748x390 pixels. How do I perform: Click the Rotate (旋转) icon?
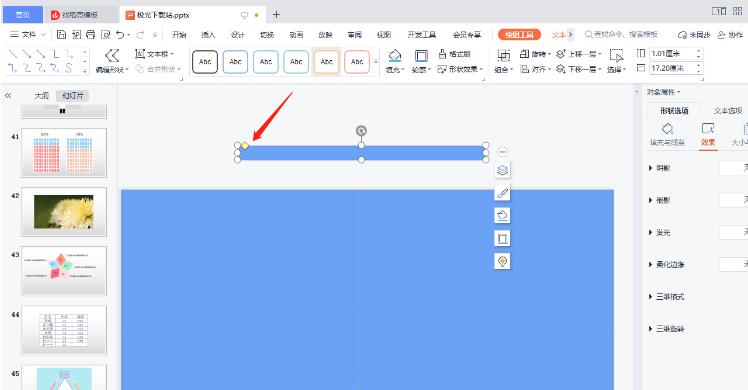(524, 54)
